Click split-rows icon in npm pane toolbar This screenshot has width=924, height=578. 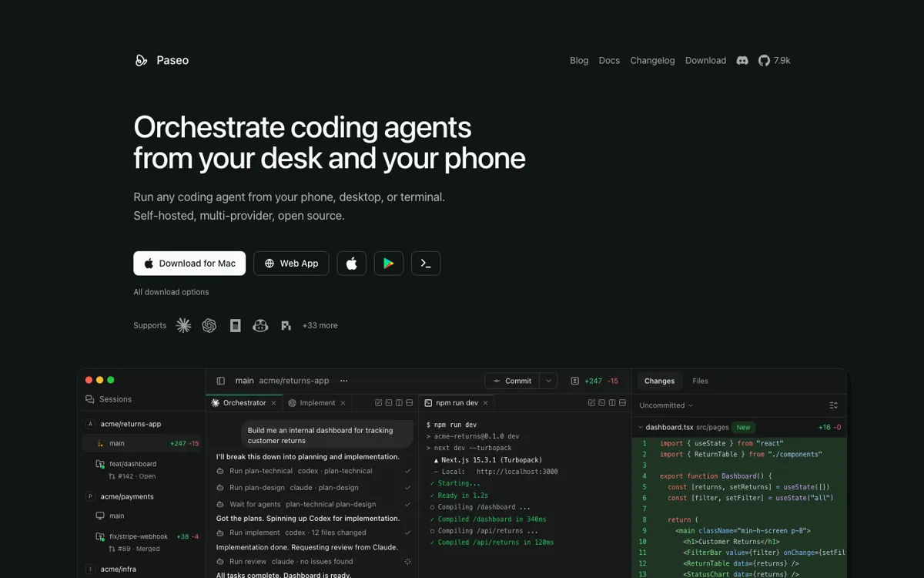click(x=622, y=403)
